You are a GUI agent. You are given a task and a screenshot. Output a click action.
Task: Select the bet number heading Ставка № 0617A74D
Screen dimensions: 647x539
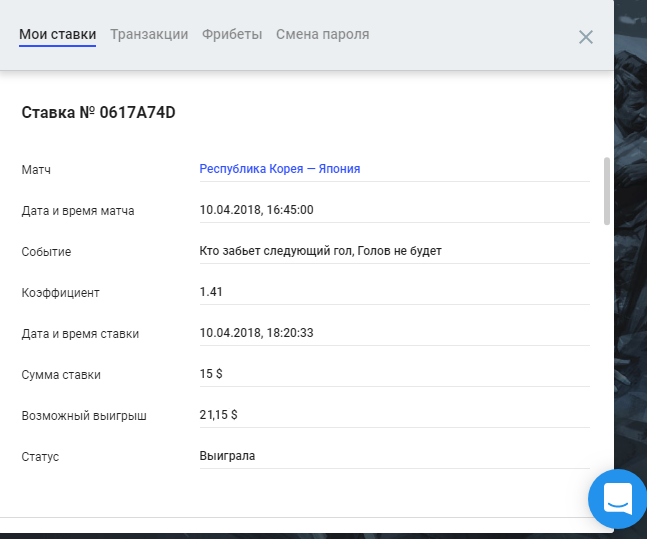click(x=98, y=112)
